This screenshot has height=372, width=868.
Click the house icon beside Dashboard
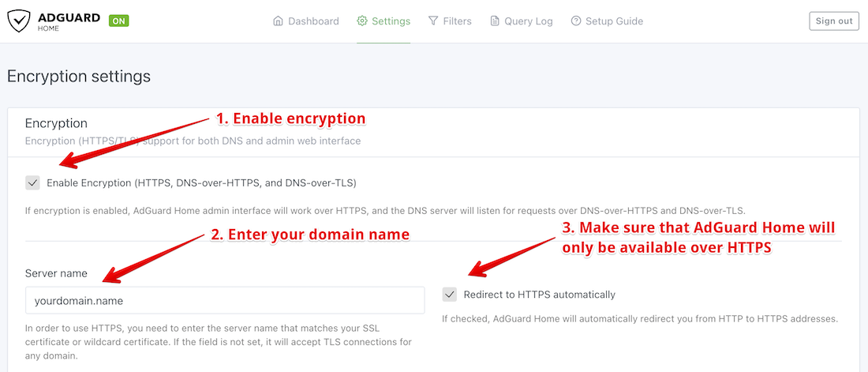click(278, 21)
